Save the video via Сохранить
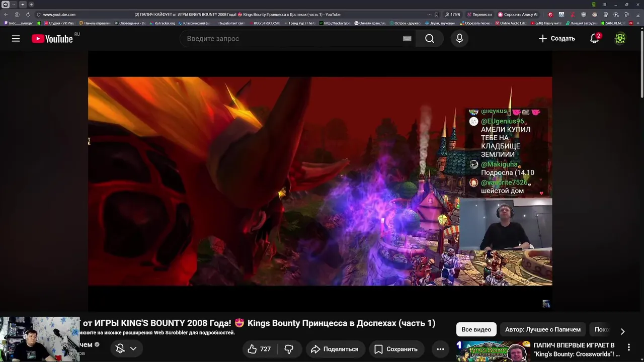 396,349
